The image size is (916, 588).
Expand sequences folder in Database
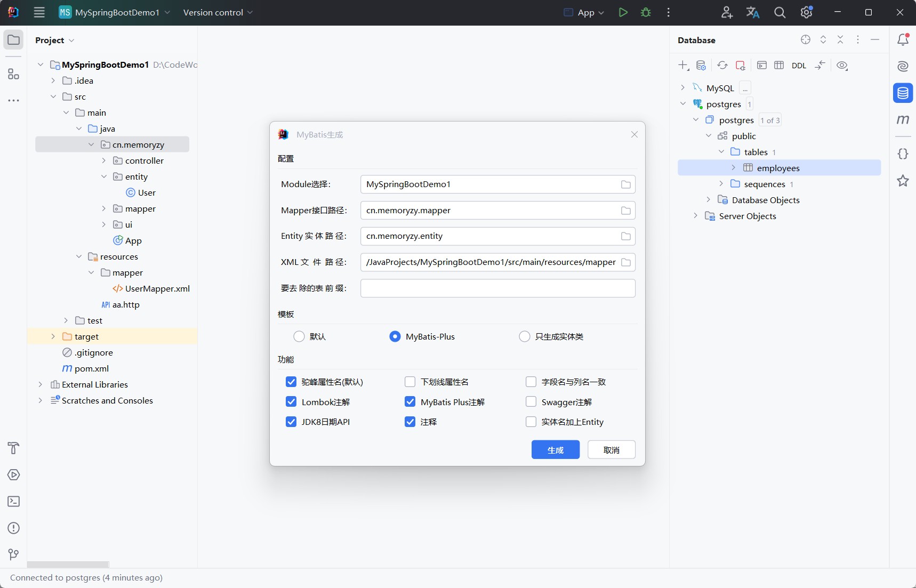(721, 183)
